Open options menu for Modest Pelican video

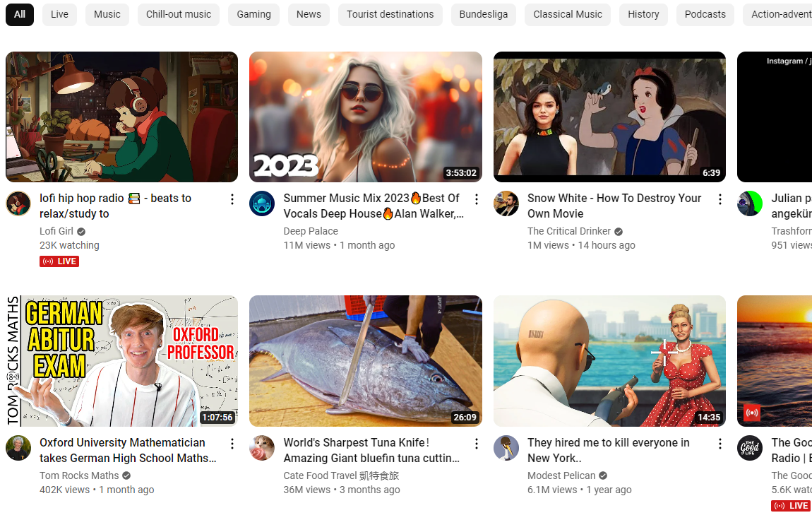click(720, 444)
